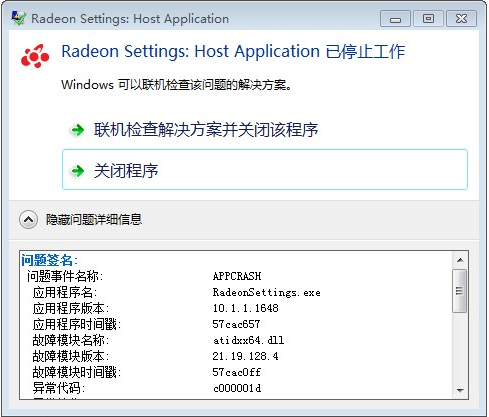The image size is (489, 417).
Task: Click green arrow beside 关闭程序
Action: coord(78,171)
